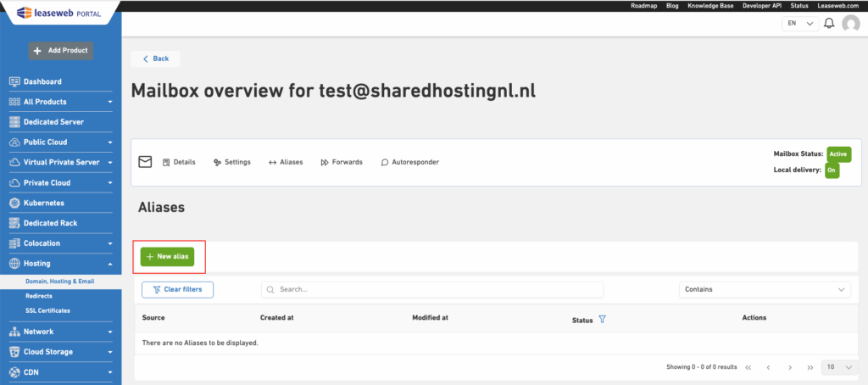Open the Blog link
The image size is (868, 385).
click(672, 6)
